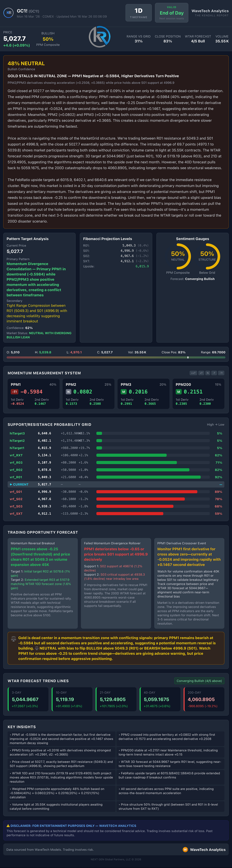
Task: Click the WaveTech Analytics footer link
Action: point(208,850)
